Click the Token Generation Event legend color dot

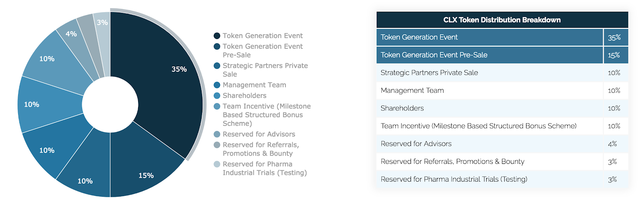[217, 36]
